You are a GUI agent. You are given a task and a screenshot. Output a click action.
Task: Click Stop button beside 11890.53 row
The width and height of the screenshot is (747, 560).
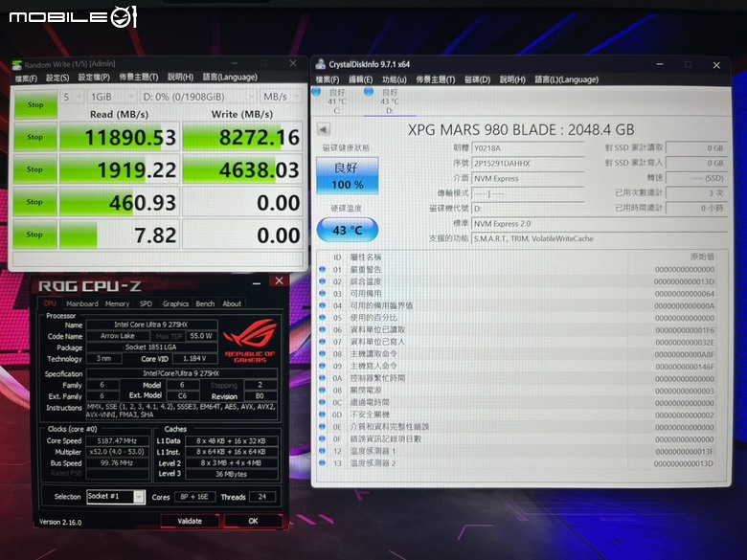(35, 137)
